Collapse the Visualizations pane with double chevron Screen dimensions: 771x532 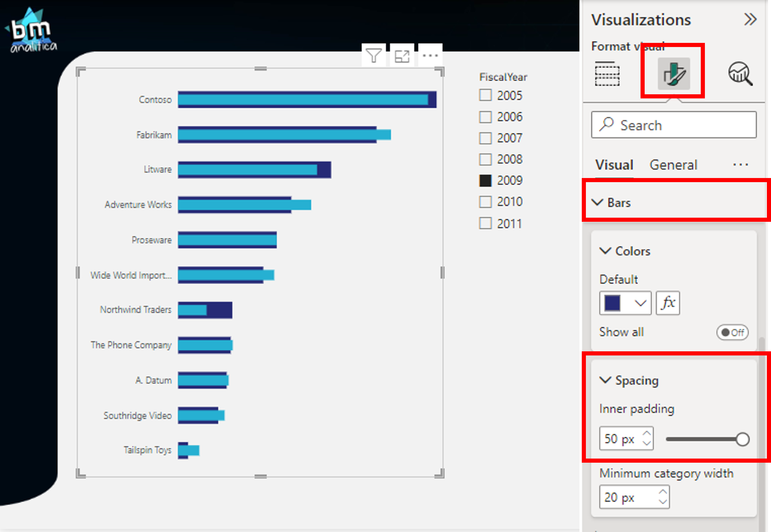pyautogui.click(x=750, y=19)
